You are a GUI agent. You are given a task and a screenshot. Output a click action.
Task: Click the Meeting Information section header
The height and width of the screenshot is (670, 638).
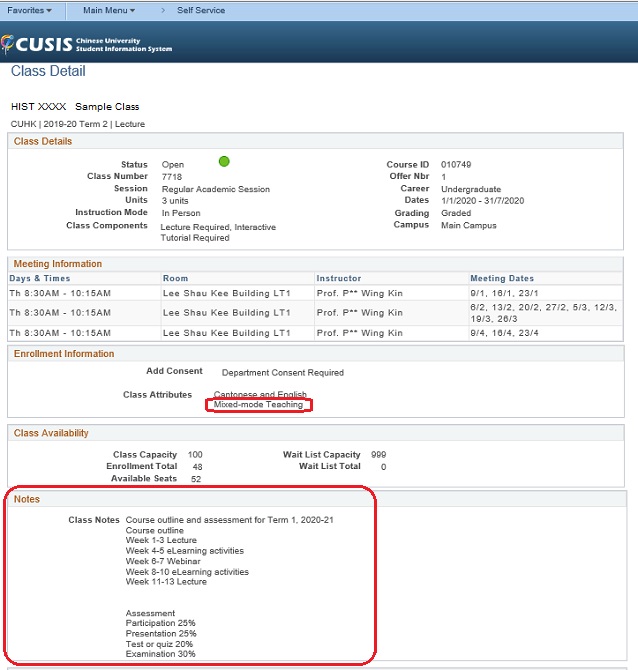[57, 264]
